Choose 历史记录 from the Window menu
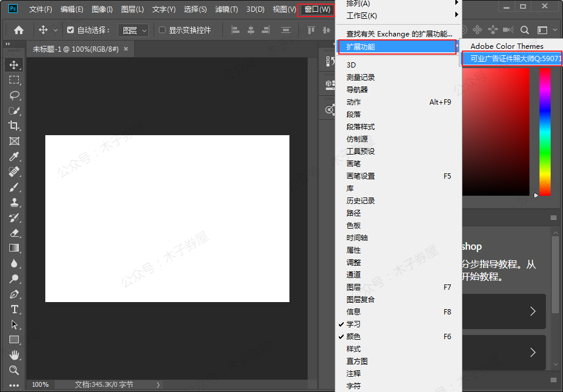The image size is (563, 392). click(361, 201)
